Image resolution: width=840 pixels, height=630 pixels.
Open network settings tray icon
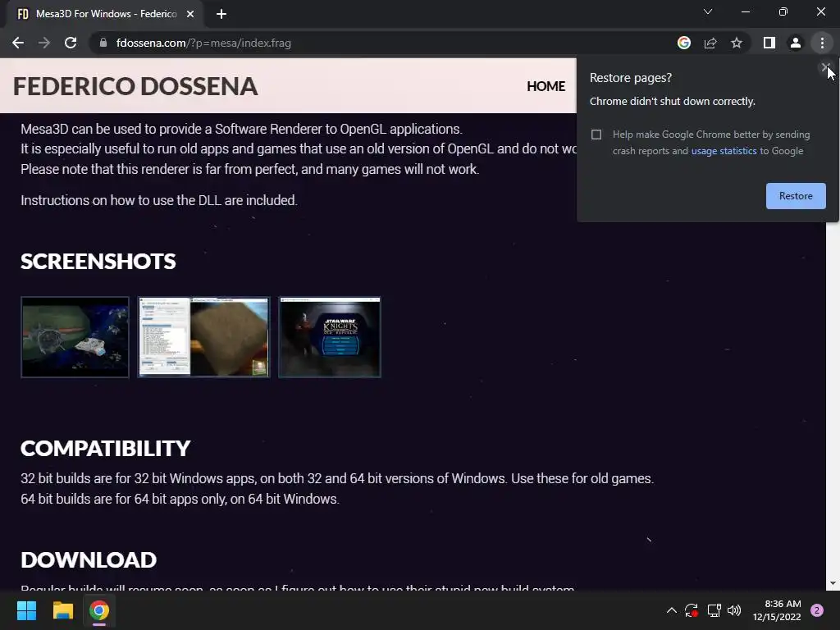point(714,610)
